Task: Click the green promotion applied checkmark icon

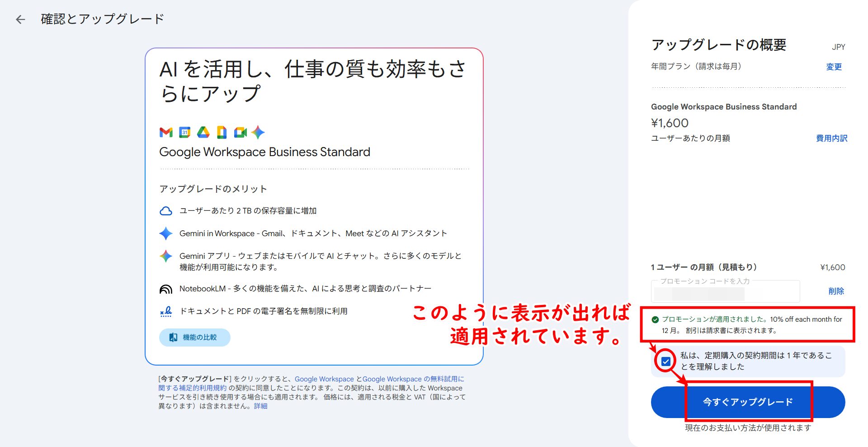Action: pos(655,320)
